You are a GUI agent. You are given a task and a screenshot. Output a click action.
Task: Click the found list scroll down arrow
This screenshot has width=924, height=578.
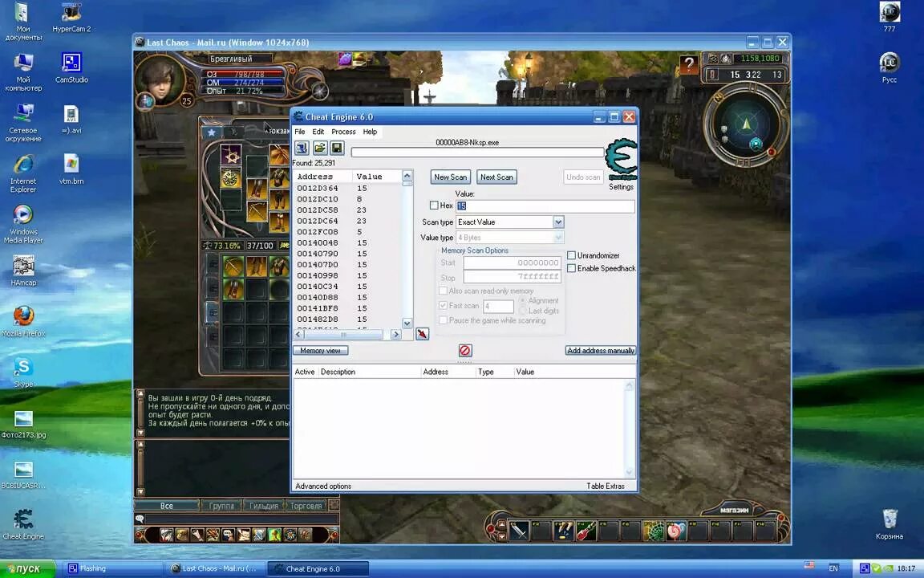(407, 324)
